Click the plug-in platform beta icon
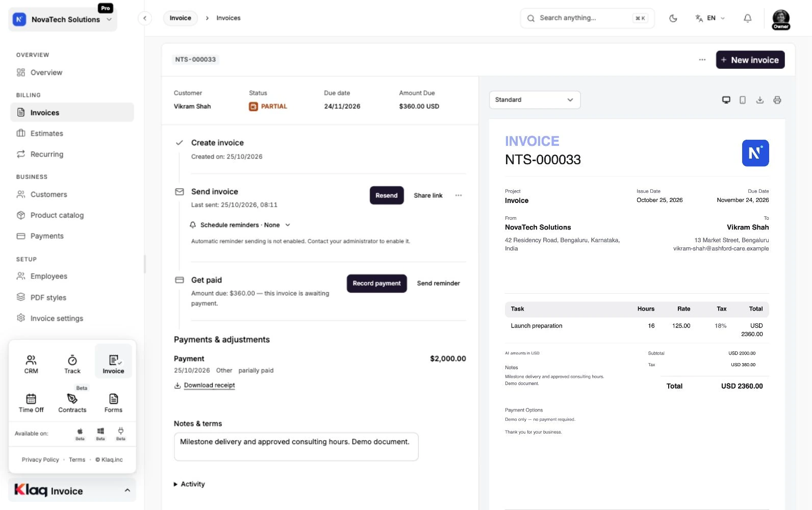 tap(121, 433)
